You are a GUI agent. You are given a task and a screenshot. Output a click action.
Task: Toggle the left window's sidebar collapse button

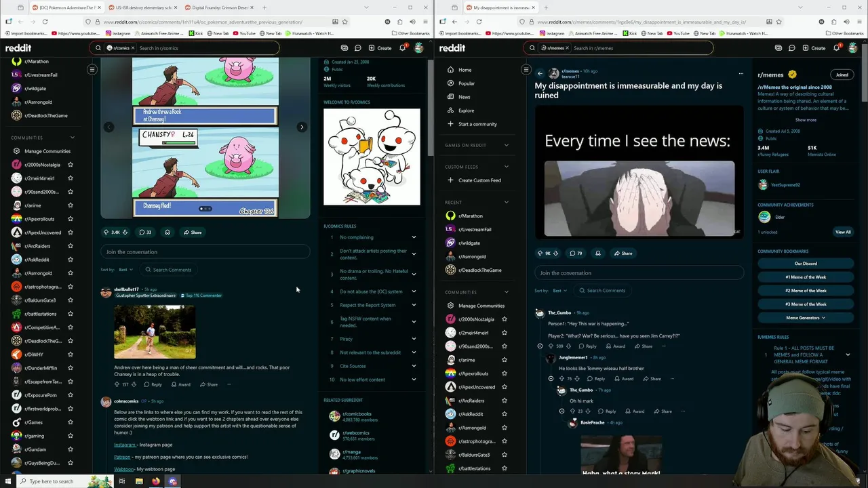92,69
